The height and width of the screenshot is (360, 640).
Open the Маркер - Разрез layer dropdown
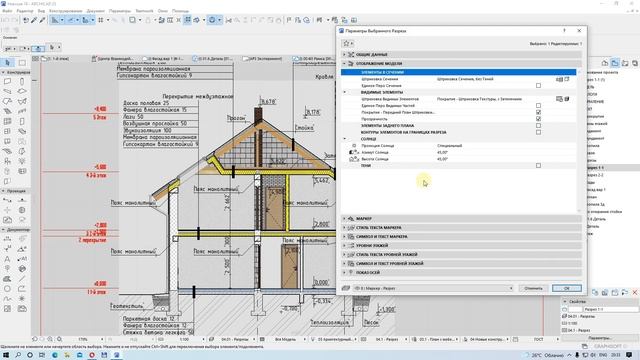pos(433,288)
